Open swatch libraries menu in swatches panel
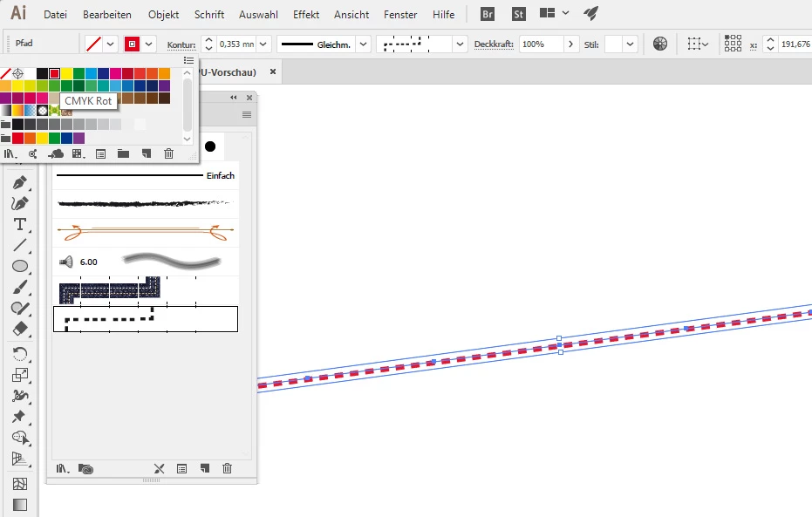This screenshot has width=812, height=517. tap(10, 153)
